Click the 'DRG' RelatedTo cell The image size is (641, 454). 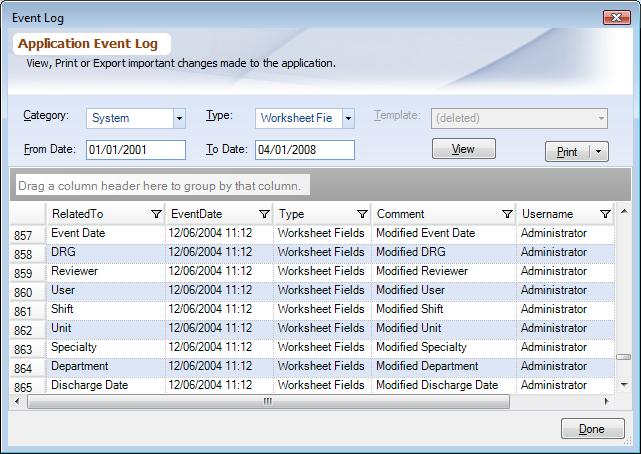[106, 252]
